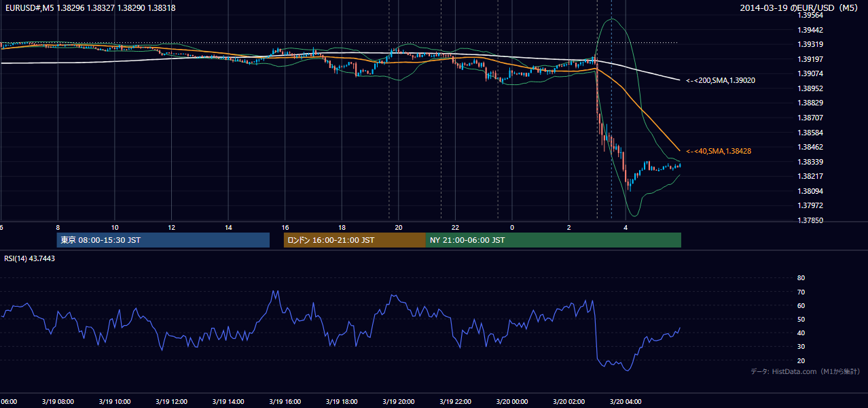The height and width of the screenshot is (408, 868).
Task: Click the RSI(14) 43.7443 indicator label
Action: coord(29,258)
